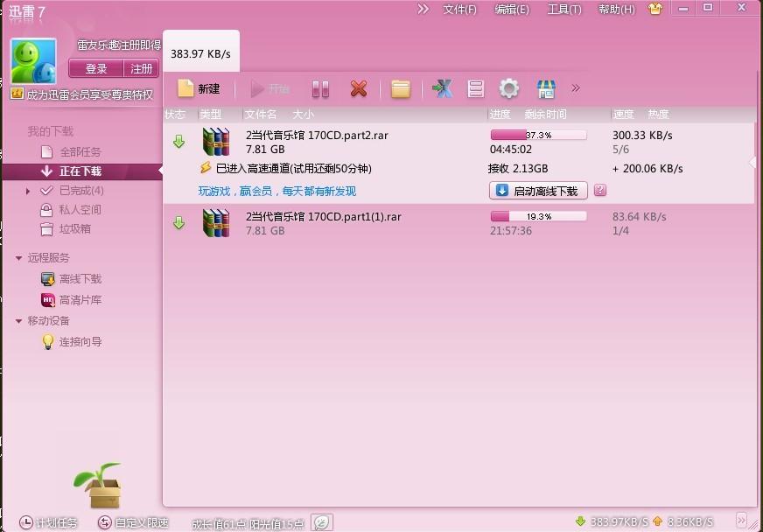Click the blue X arrow toolbar icon
This screenshot has width=763, height=532.
point(443,88)
